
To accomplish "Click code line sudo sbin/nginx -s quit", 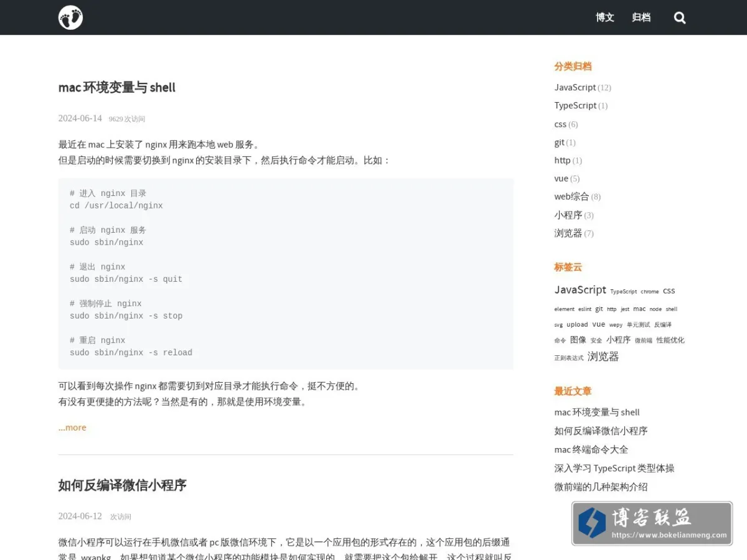I will [x=126, y=279].
